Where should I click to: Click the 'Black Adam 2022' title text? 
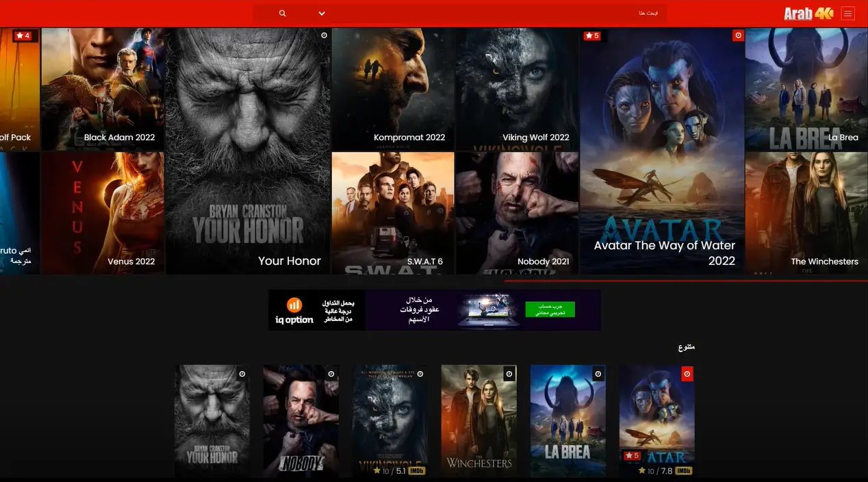[x=119, y=138]
